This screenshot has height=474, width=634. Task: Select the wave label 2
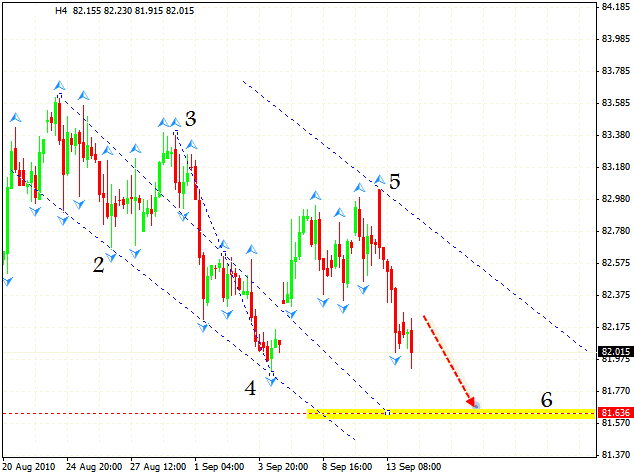click(x=98, y=265)
